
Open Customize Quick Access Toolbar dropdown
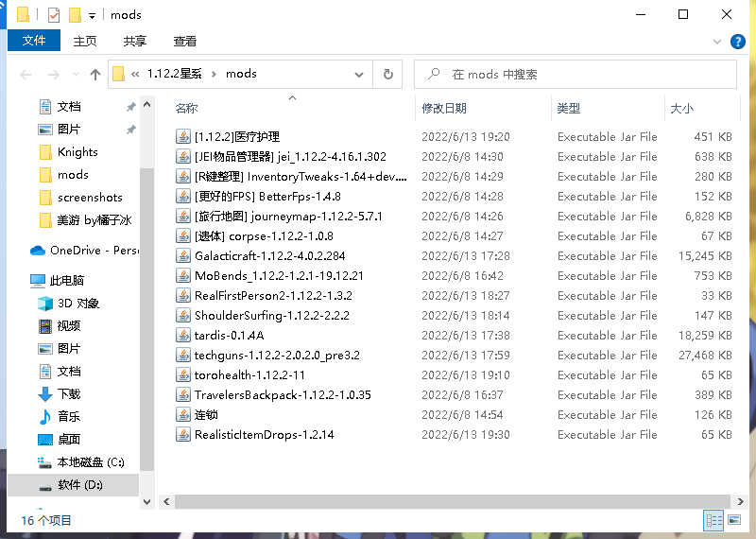point(92,16)
